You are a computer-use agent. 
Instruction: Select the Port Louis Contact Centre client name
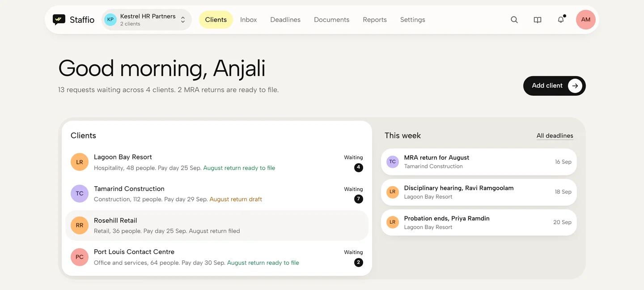(x=134, y=252)
